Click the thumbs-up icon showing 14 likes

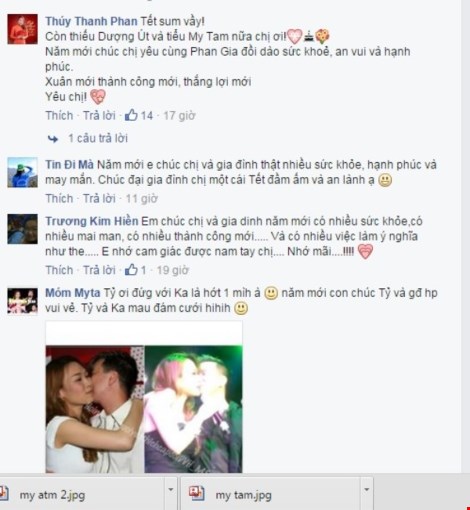point(131,115)
